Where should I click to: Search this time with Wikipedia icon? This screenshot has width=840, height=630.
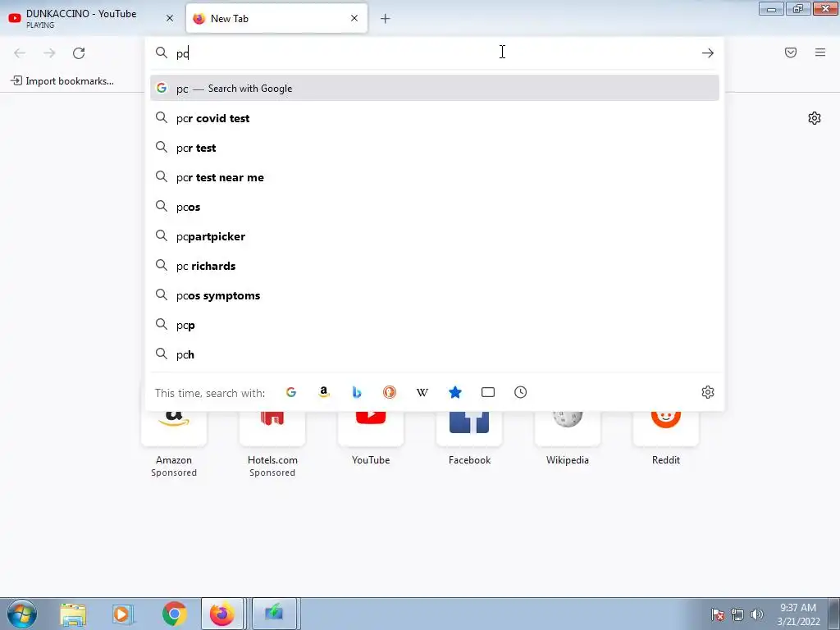[422, 392]
